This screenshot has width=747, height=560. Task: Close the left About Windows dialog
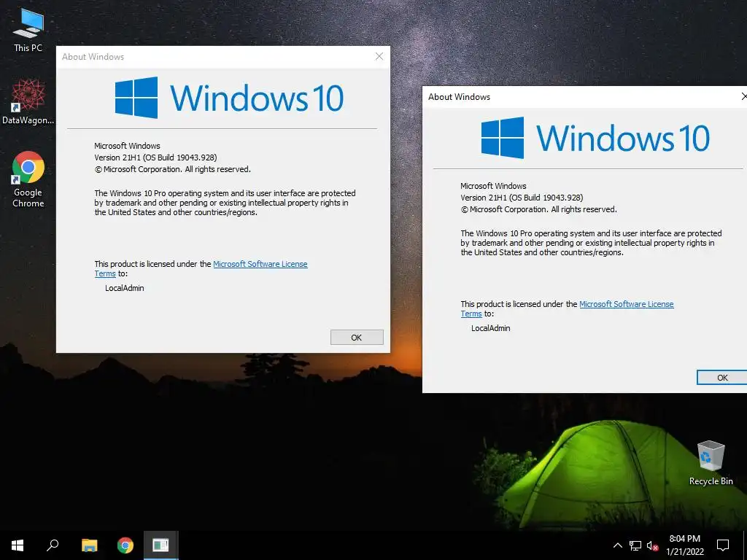(379, 56)
